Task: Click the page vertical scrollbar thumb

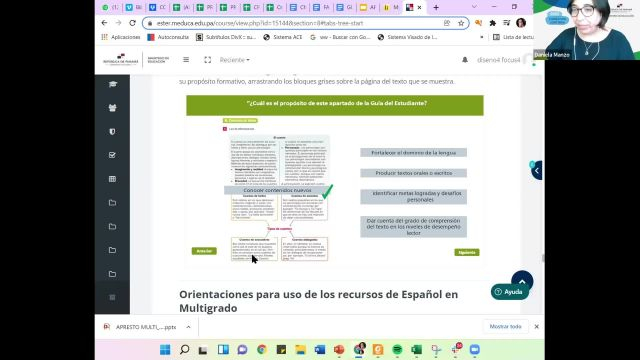Action: 542,258
